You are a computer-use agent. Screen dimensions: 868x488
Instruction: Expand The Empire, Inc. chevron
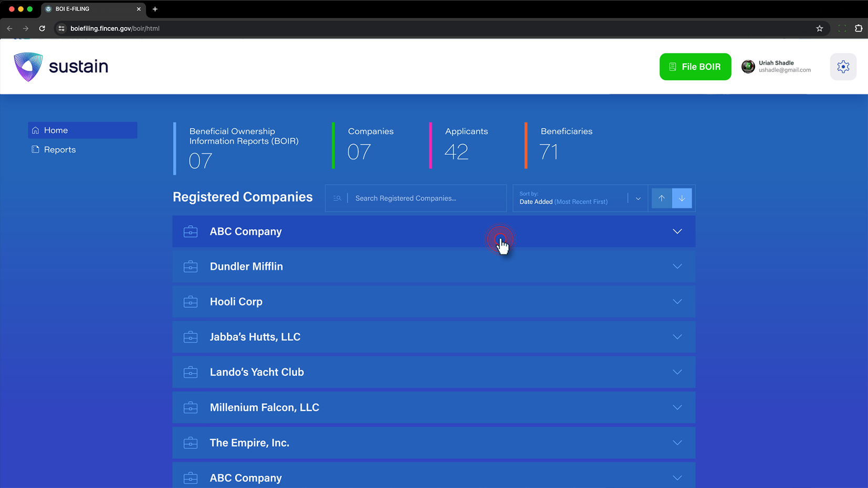[x=677, y=443]
